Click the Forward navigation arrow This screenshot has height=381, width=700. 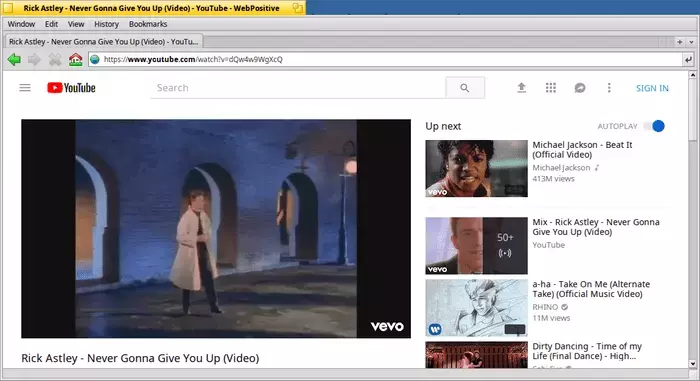click(x=34, y=59)
